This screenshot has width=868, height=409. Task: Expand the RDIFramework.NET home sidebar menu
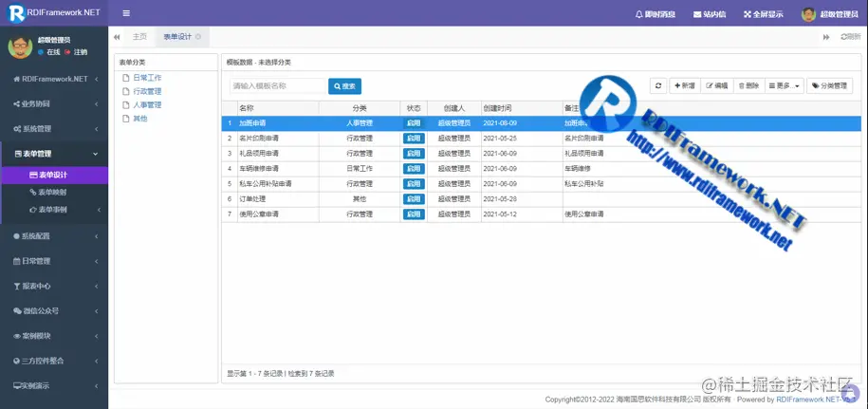(54, 79)
